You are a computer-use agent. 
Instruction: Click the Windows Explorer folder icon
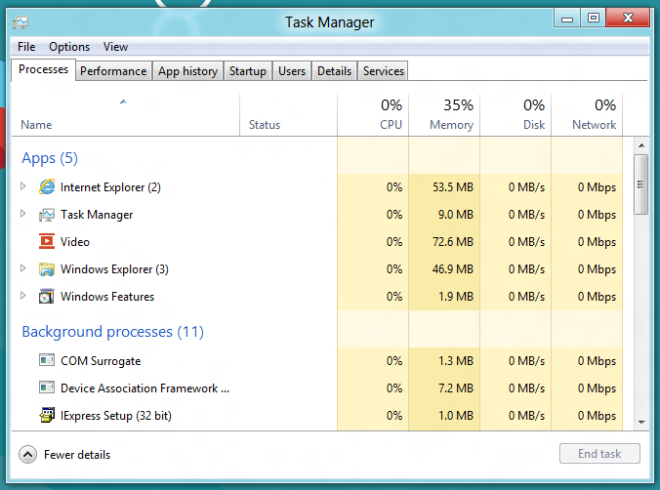[x=47, y=269]
